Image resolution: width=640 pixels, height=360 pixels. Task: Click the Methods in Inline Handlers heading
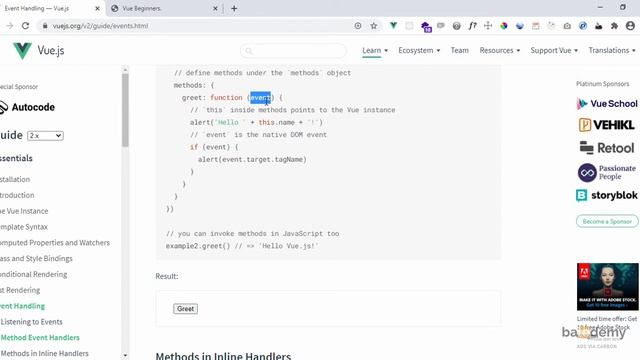(x=223, y=356)
